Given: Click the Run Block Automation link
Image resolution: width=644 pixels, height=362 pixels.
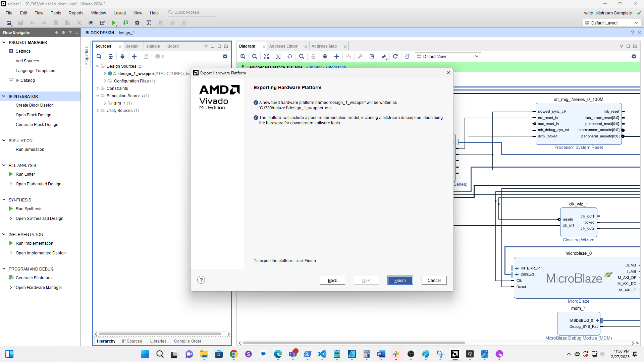Looking at the screenshot, I should click(325, 67).
